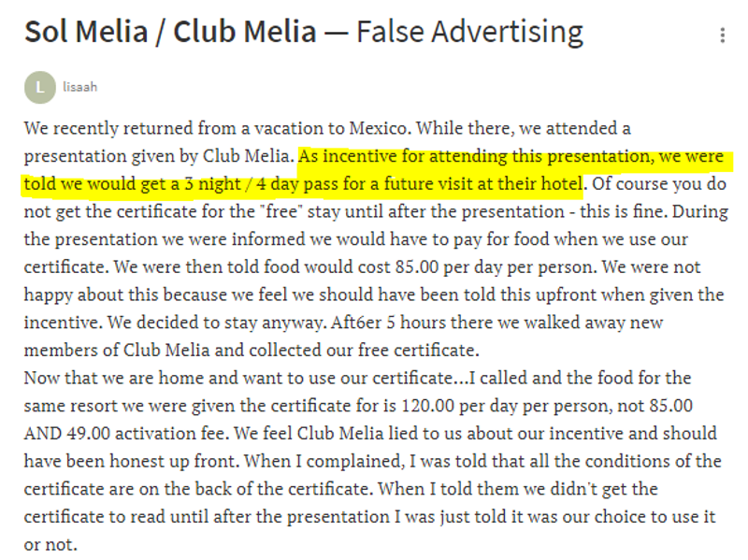Open the three-dot options menu
Image resolution: width=748 pixels, height=560 pixels.
pos(721,34)
